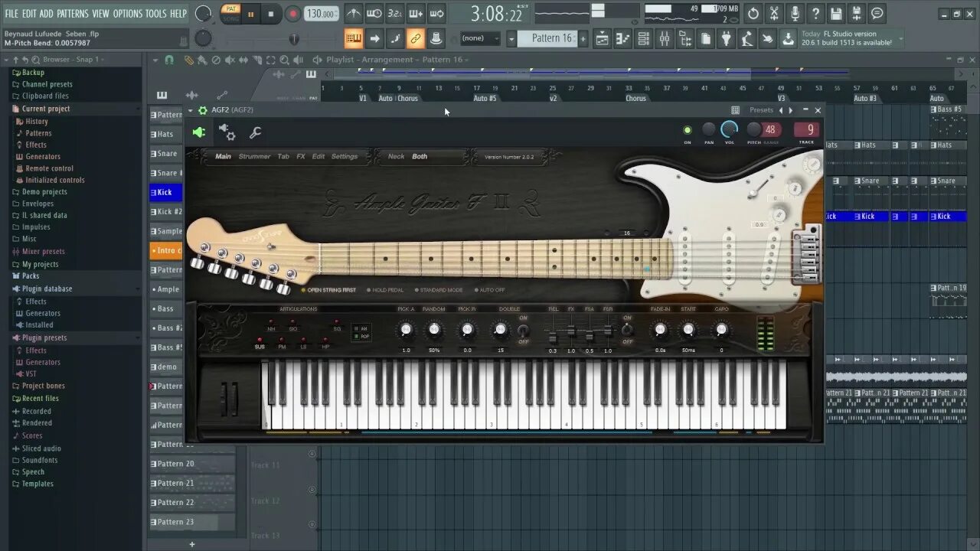Open the PATTERNS menu
The image size is (980, 551).
tap(73, 14)
